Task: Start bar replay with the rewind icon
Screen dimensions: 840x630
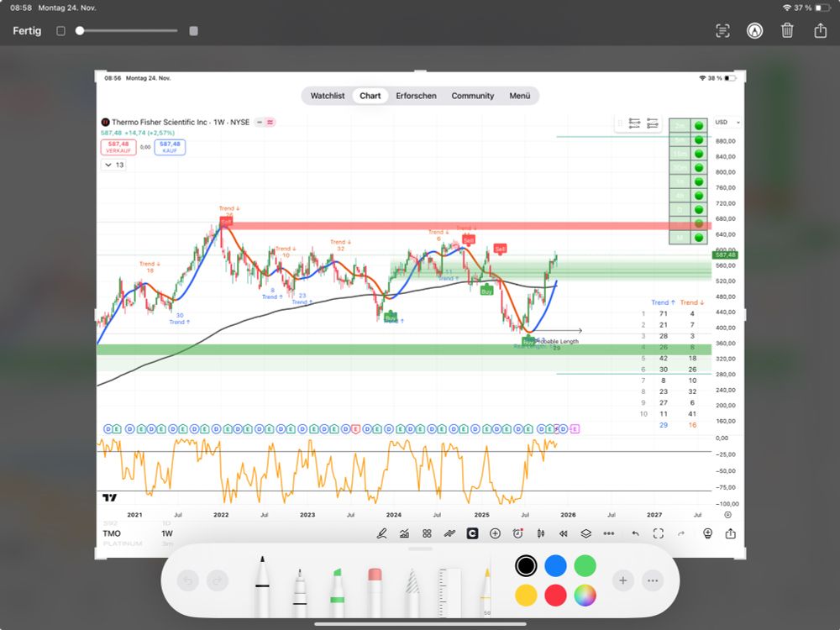Action: (x=563, y=533)
